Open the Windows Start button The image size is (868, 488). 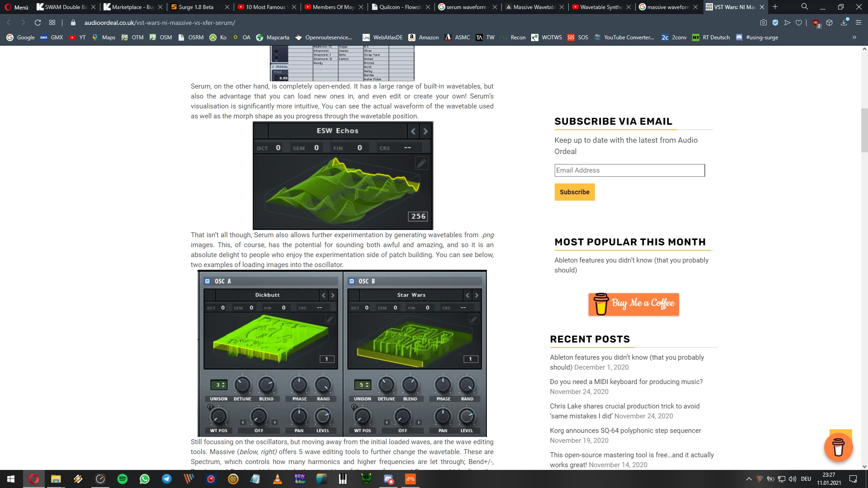[x=11, y=479]
